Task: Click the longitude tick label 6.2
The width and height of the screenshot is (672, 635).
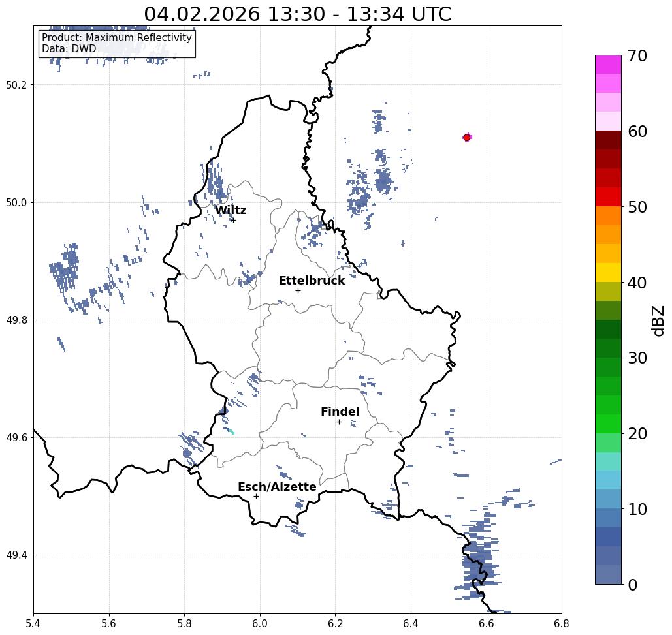Action: 335,623
